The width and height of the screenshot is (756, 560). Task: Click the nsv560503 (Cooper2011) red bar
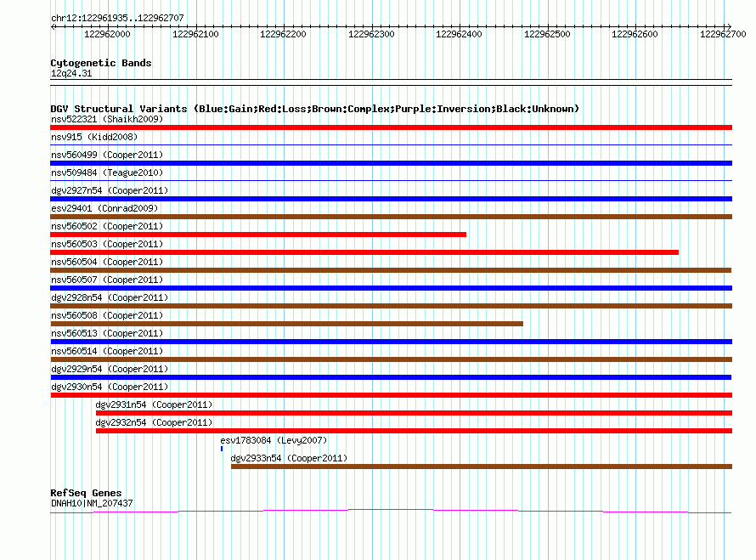364,252
